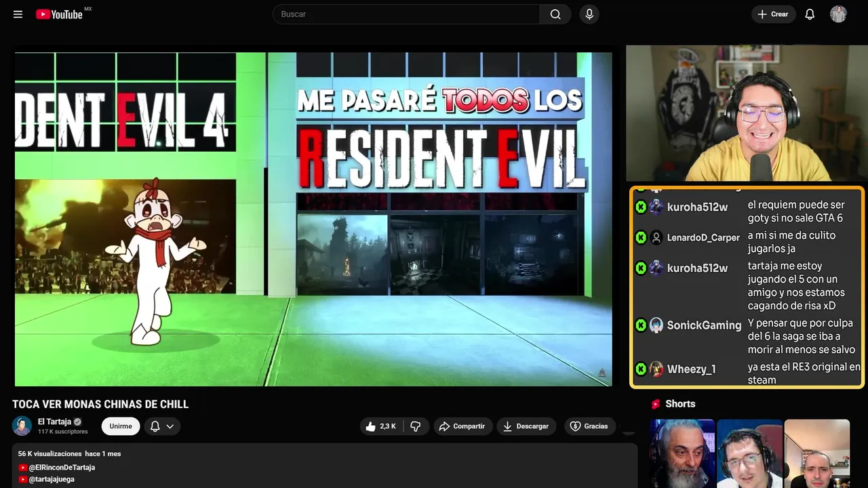Open the notifications bell in header
Image resolution: width=868 pixels, height=488 pixels.
(810, 14)
